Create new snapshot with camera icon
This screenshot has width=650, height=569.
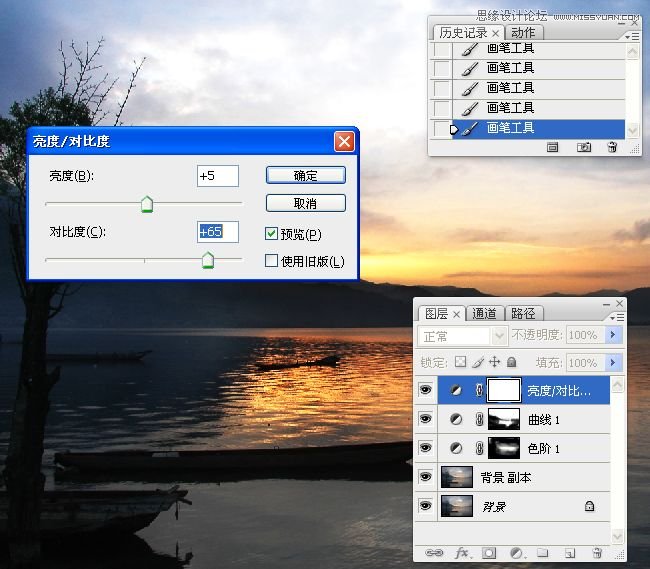(584, 147)
